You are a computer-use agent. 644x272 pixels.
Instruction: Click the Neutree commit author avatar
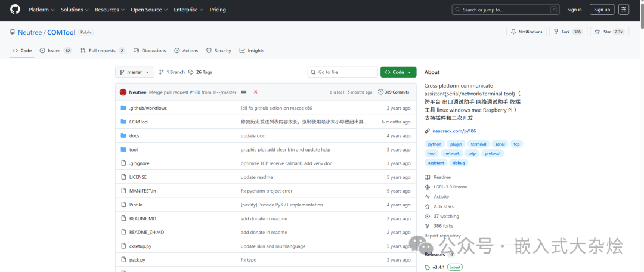(123, 92)
